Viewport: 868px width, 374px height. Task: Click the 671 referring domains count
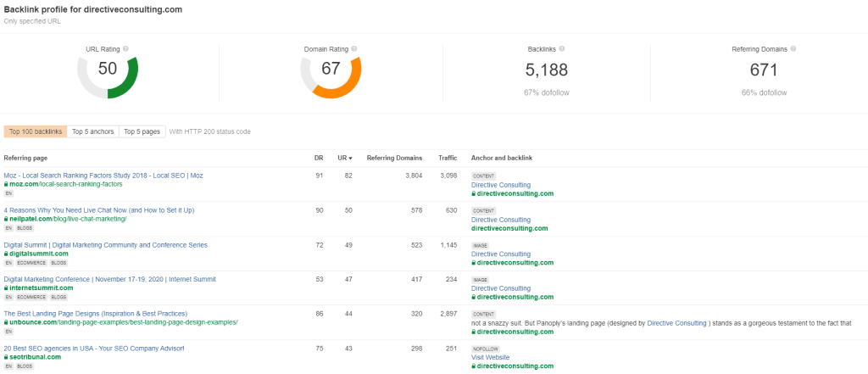[764, 70]
